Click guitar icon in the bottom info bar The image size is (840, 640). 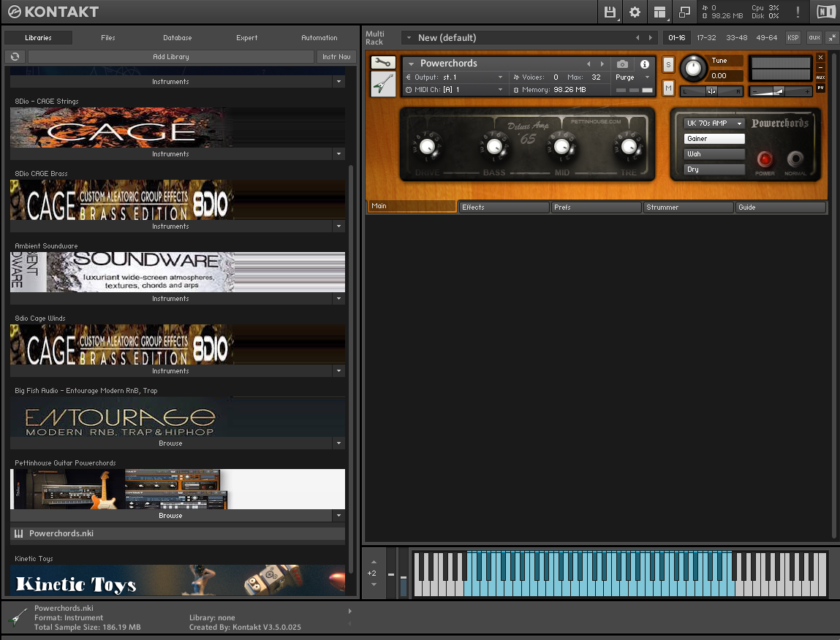point(19,617)
